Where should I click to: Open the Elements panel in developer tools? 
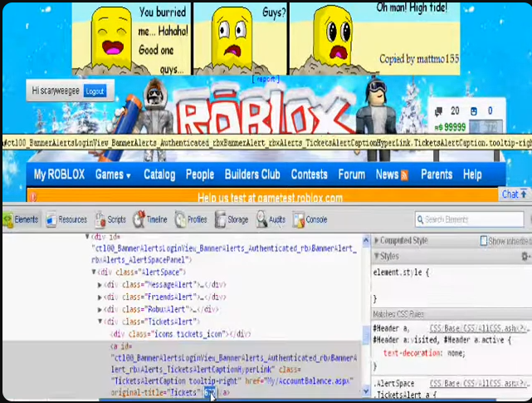[20, 220]
